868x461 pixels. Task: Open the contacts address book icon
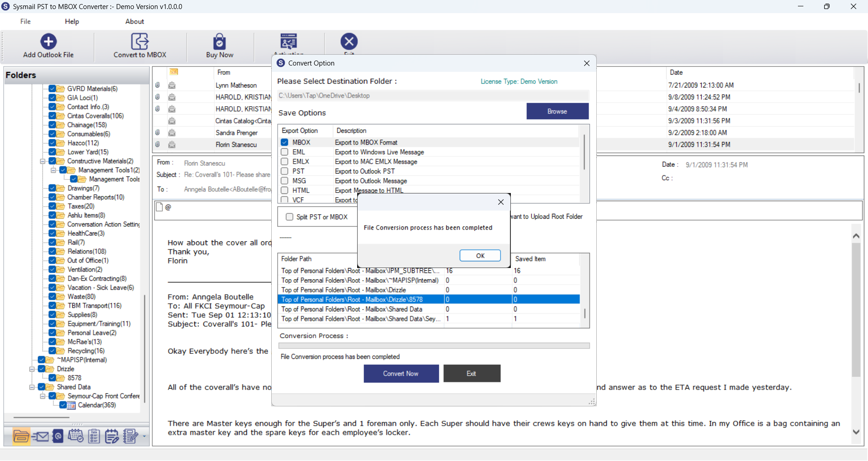[58, 436]
